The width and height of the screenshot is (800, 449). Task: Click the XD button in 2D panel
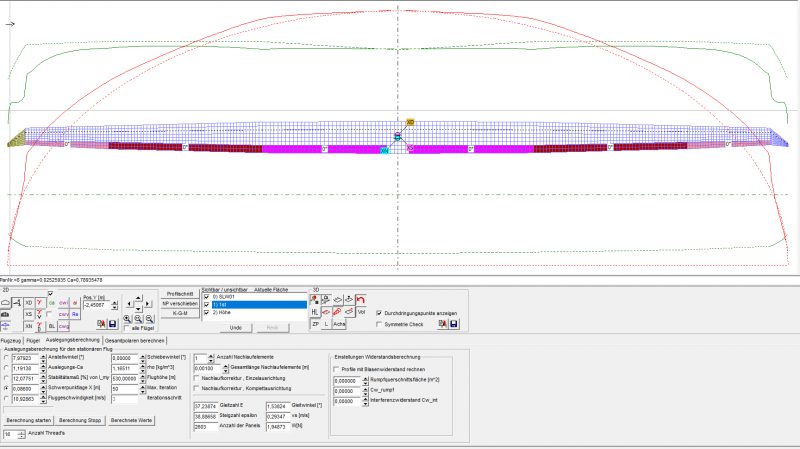tap(28, 302)
